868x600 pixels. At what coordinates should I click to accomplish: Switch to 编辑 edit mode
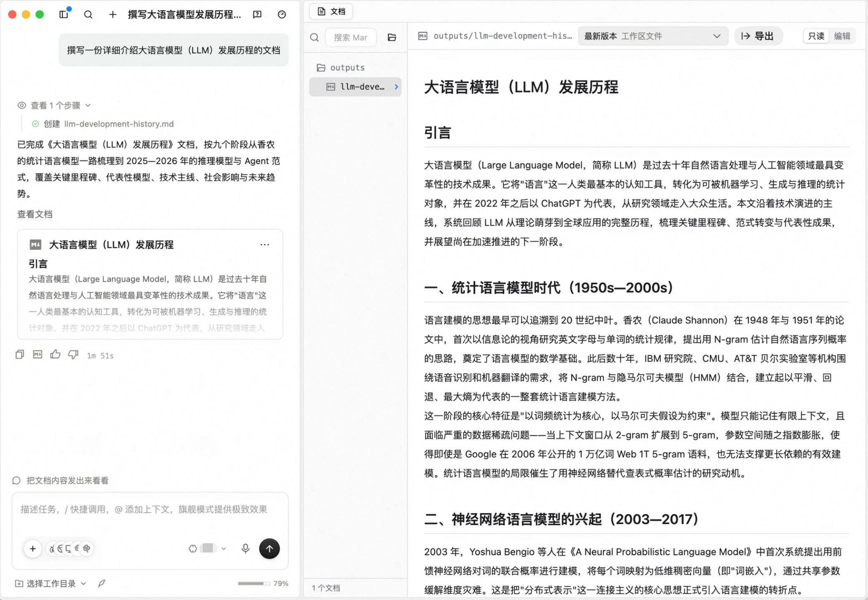842,36
